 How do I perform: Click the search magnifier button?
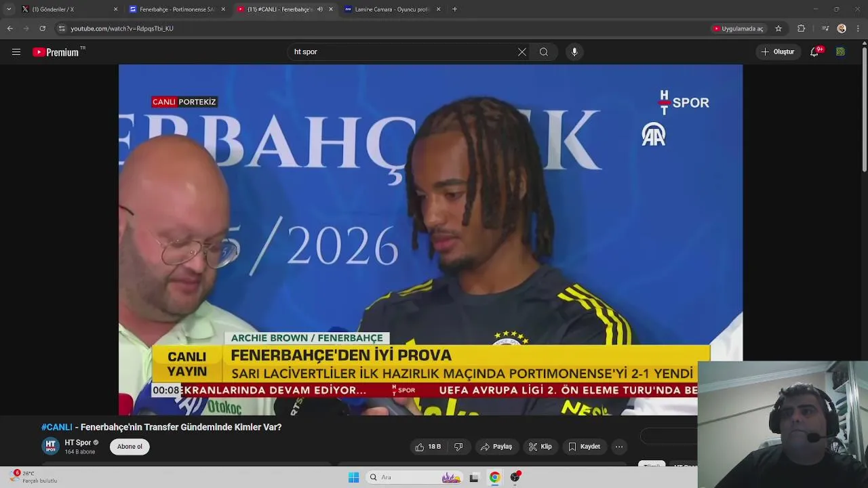(544, 52)
